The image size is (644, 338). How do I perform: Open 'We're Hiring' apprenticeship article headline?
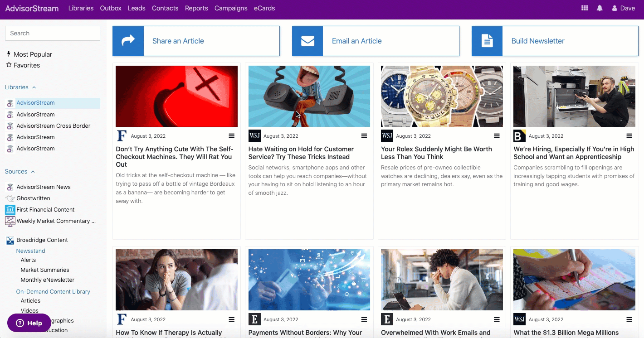tap(574, 153)
